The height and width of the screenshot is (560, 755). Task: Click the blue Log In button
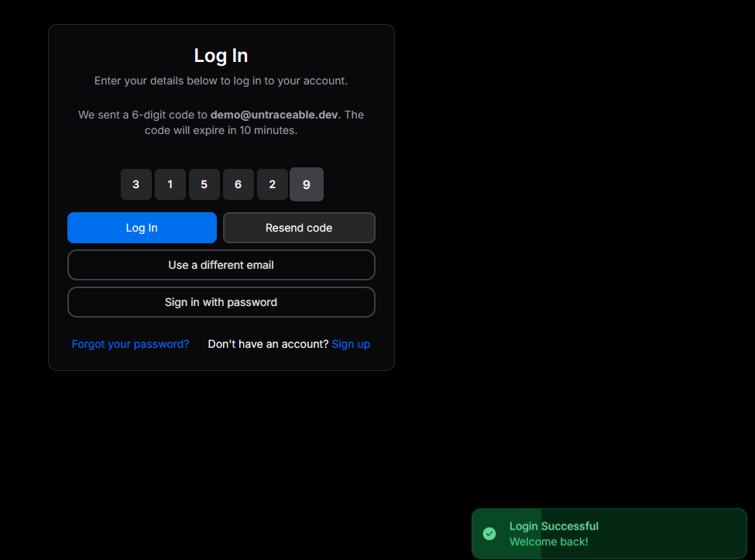[142, 227]
